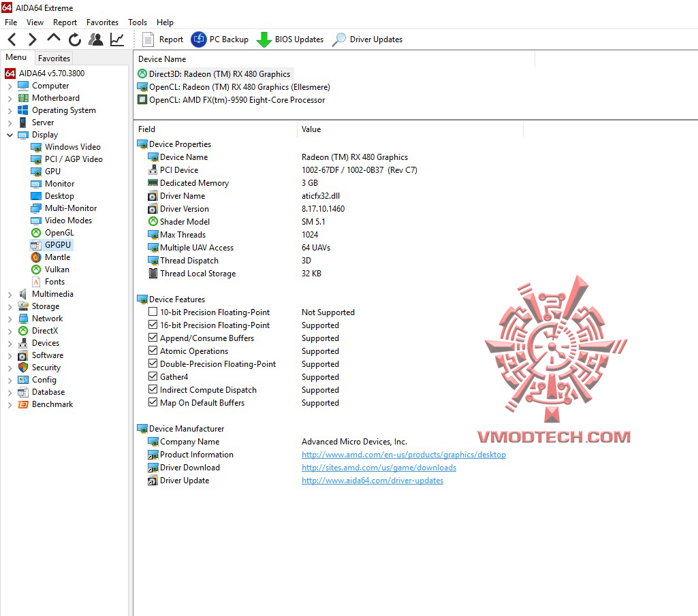This screenshot has height=616, width=698.
Task: Open Driver Updates magnifier button
Action: [367, 39]
